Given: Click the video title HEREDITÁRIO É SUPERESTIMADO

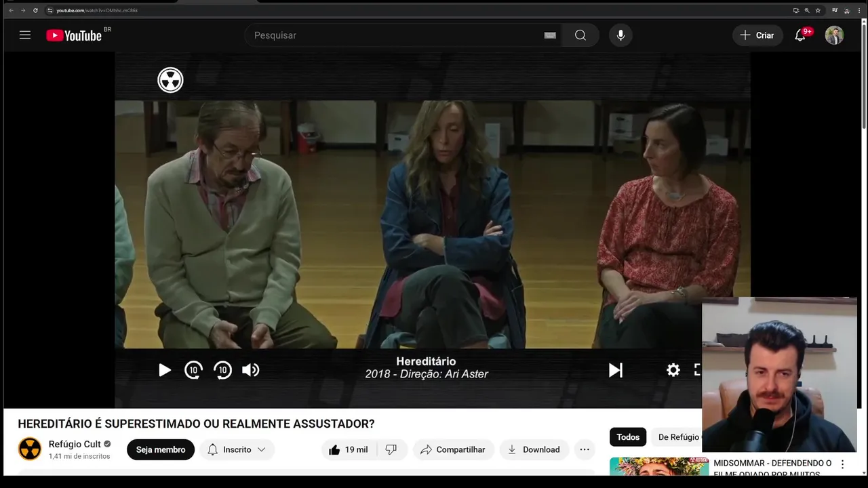Looking at the screenshot, I should [x=196, y=424].
